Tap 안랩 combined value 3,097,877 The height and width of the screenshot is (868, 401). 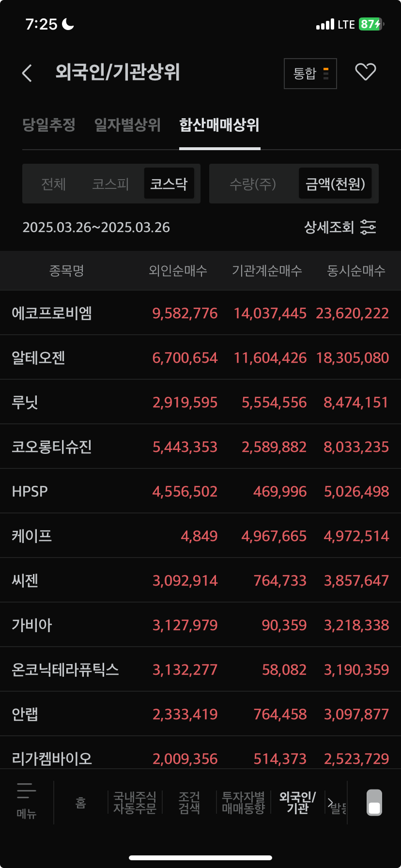pos(356,714)
